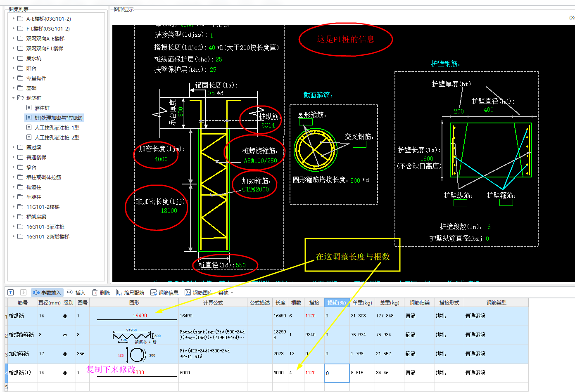Click 普通钢筋 in the 加劲箍筋 row
Viewport: 575px width, 392px height.
pyautogui.click(x=475, y=354)
